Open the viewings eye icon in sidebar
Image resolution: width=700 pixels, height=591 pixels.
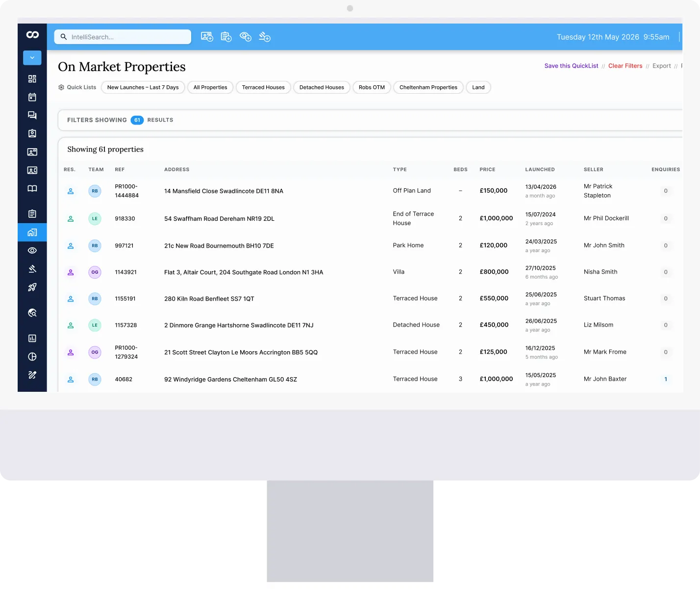pos(32,251)
